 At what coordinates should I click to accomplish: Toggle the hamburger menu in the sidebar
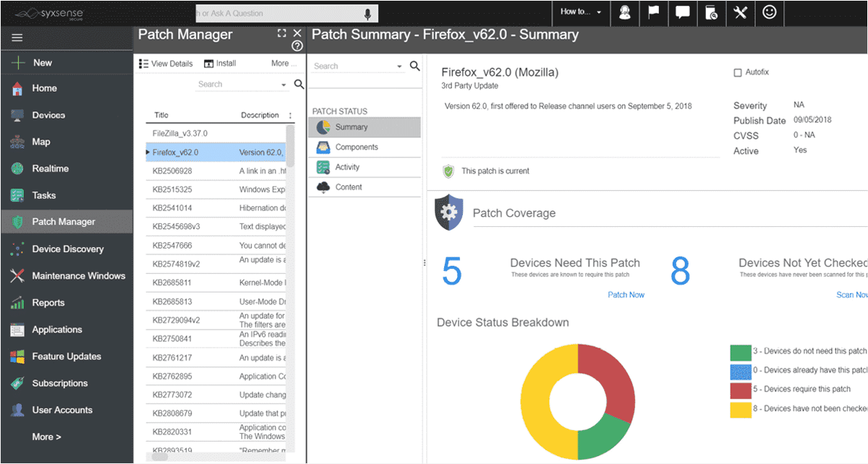(17, 38)
